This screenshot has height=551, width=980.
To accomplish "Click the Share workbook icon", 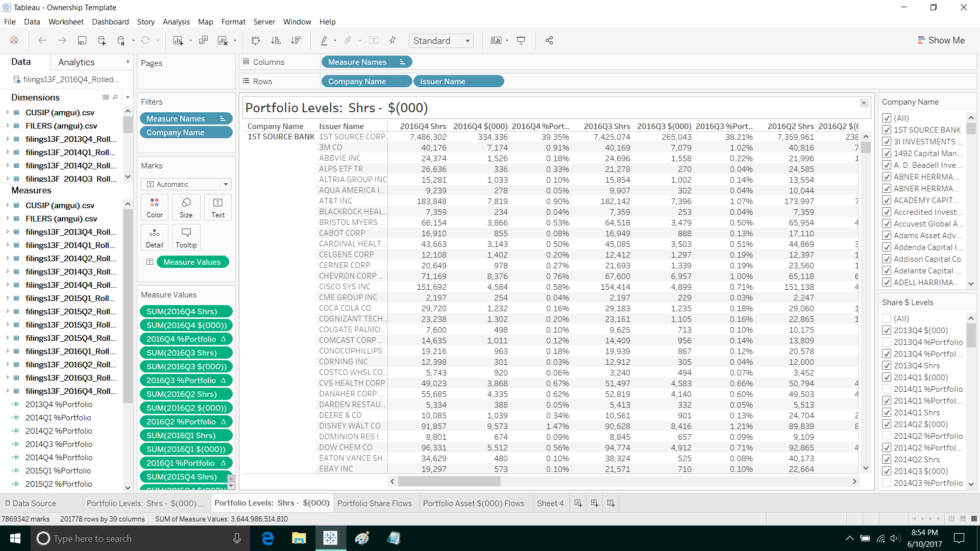I will pyautogui.click(x=549, y=40).
